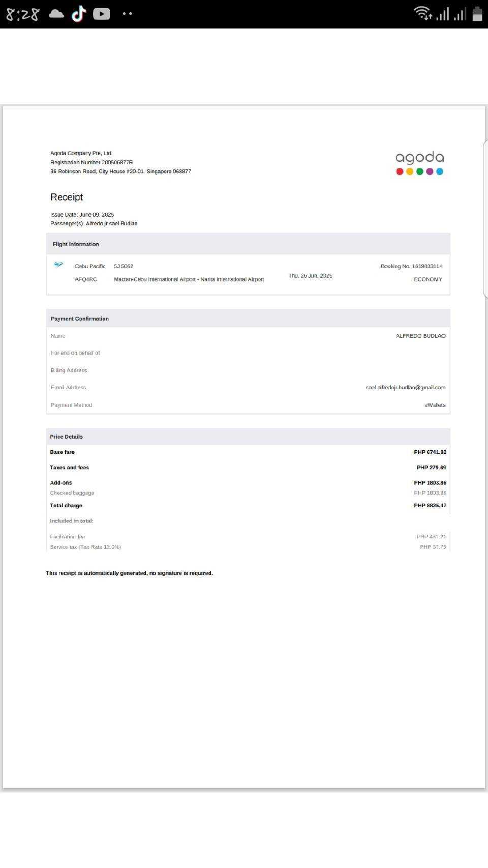The width and height of the screenshot is (488, 868).
Task: Tap the blue Agoda logo dot
Action: [440, 171]
